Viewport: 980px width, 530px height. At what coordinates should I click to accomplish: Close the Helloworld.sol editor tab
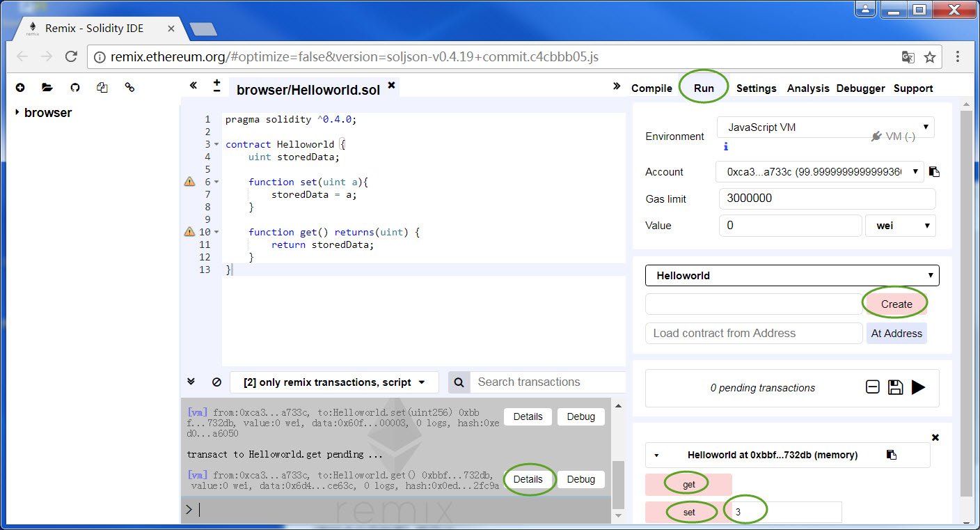391,85
